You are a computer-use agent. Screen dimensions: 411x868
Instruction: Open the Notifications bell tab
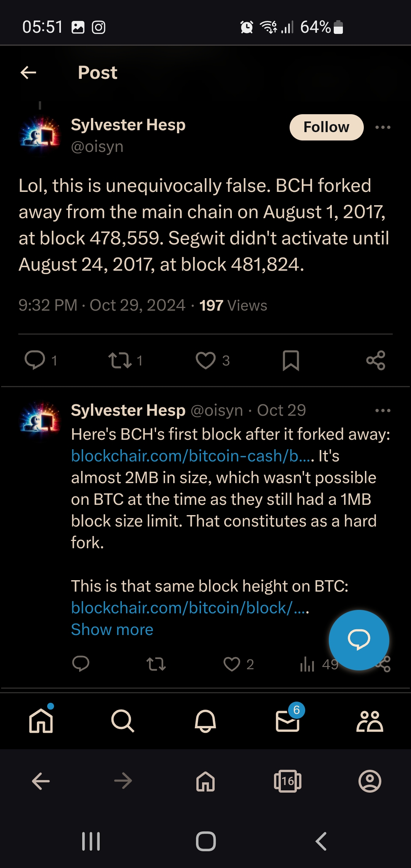tap(205, 721)
